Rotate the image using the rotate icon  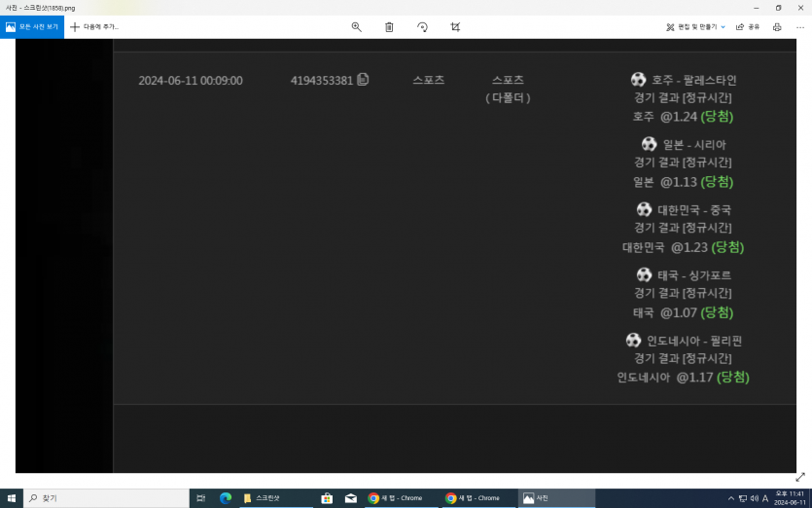click(423, 27)
